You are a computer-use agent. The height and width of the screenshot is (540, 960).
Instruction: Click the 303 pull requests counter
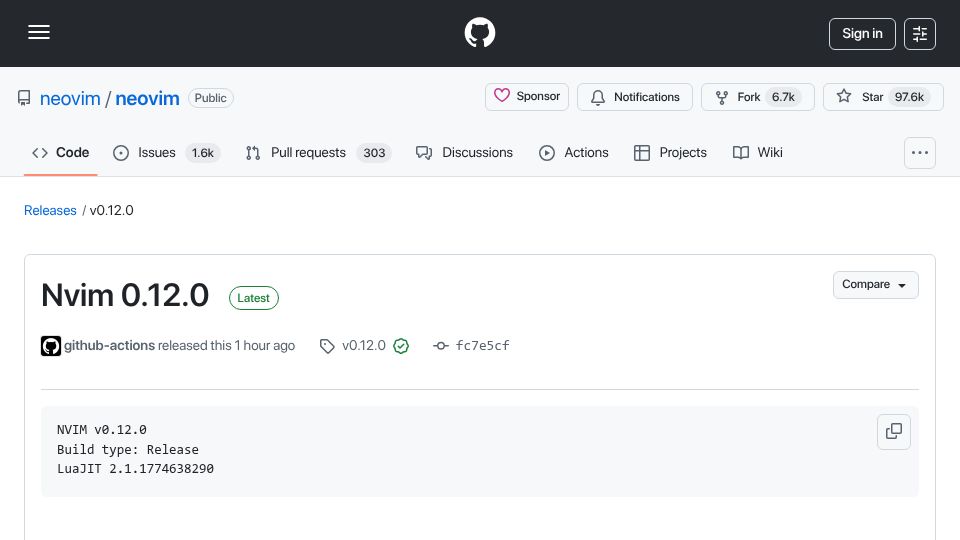point(374,152)
